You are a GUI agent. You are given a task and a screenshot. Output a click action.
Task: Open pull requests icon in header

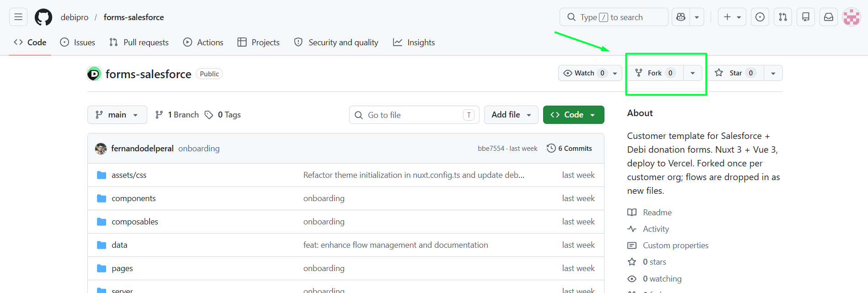point(783,17)
